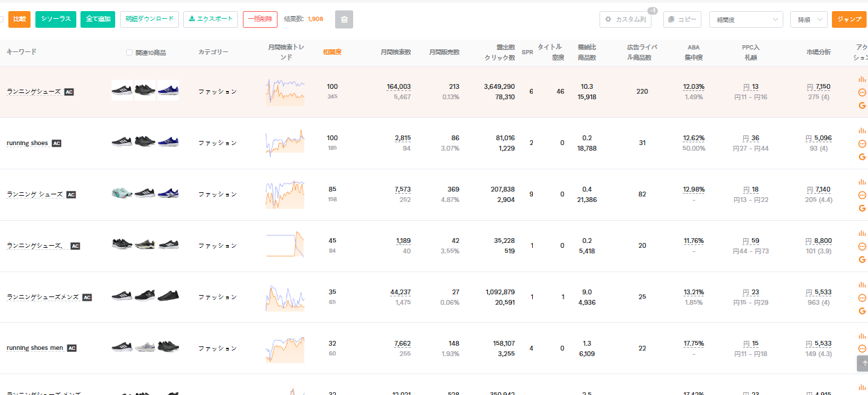Click the ABA 集中度 column header
The height and width of the screenshot is (395, 868).
(x=693, y=52)
